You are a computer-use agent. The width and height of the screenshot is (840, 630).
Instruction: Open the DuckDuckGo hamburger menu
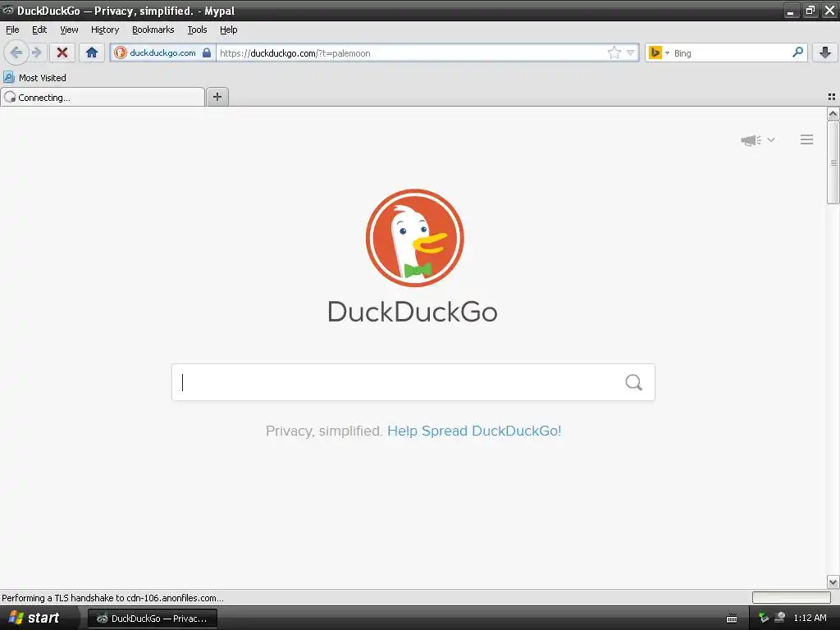point(807,139)
